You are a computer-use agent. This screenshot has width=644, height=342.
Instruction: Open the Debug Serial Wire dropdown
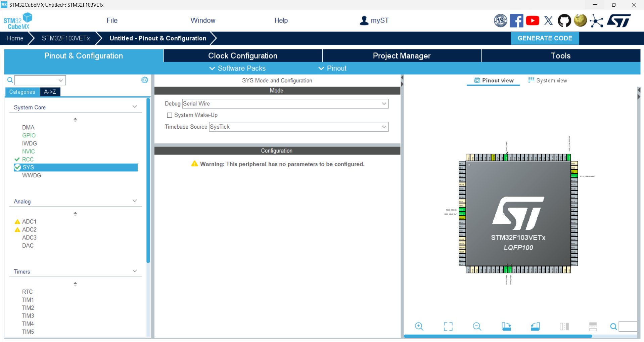(285, 103)
